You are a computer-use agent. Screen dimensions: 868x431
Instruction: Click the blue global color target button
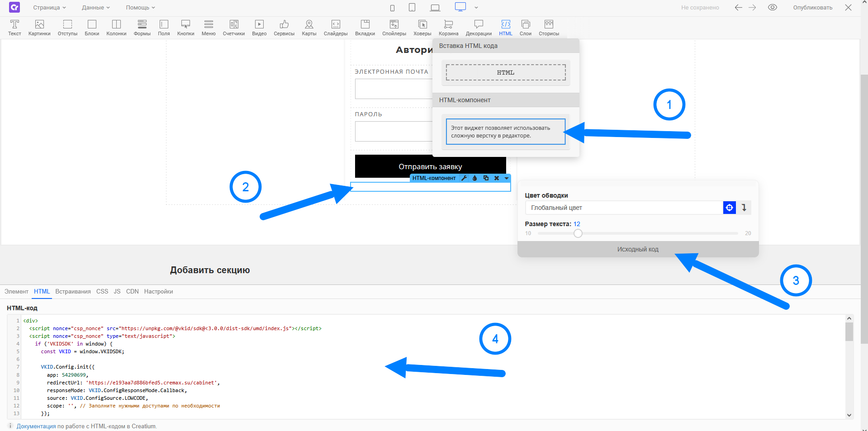(x=730, y=208)
